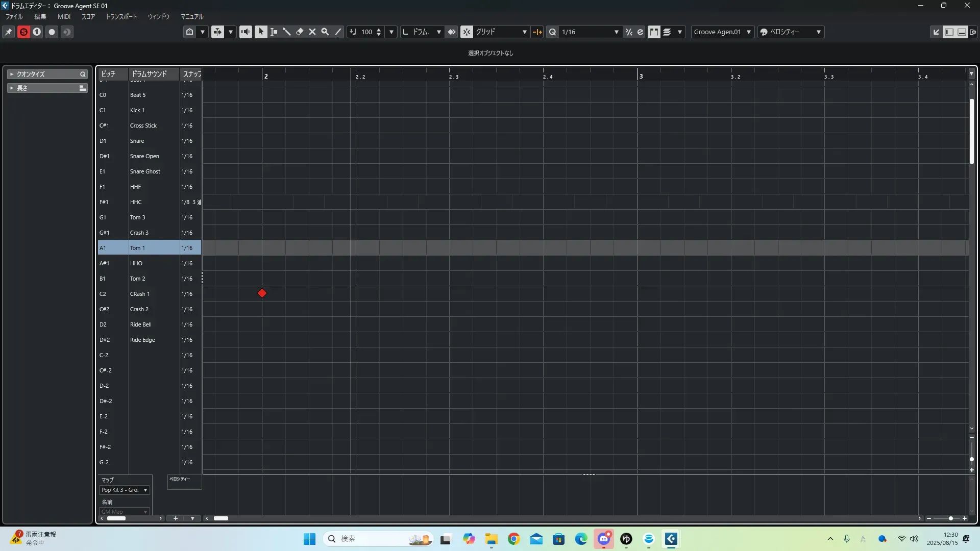This screenshot has width=980, height=551.
Task: Select the Object Selection arrow tool
Action: (261, 32)
